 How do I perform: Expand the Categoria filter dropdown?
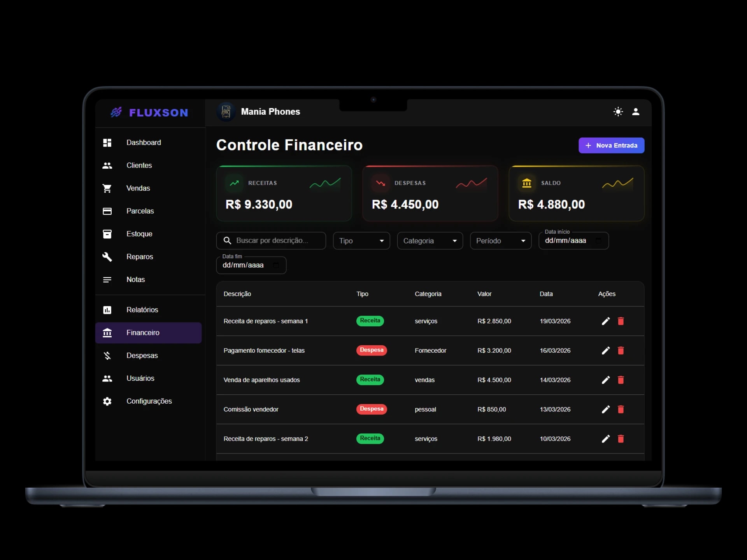[x=430, y=241]
